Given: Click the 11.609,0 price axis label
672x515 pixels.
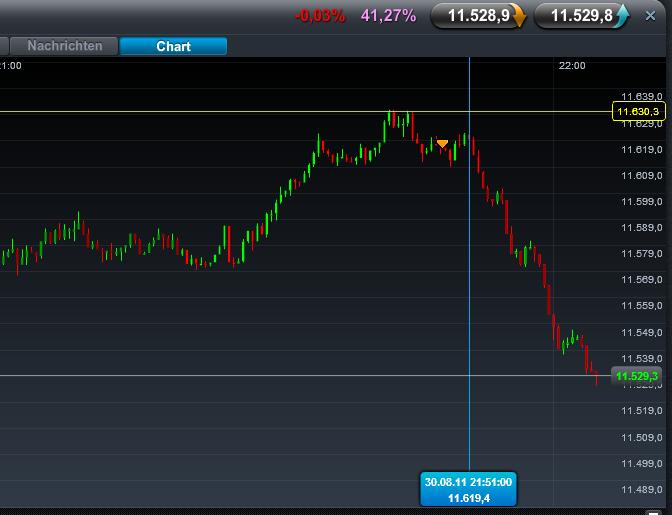Looking at the screenshot, I should pos(642,176).
